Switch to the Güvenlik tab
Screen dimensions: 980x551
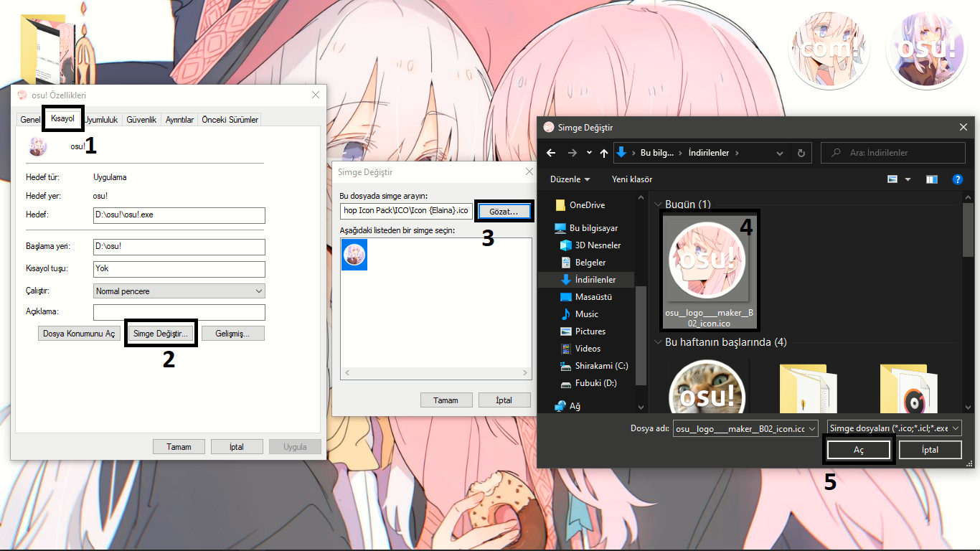point(141,120)
